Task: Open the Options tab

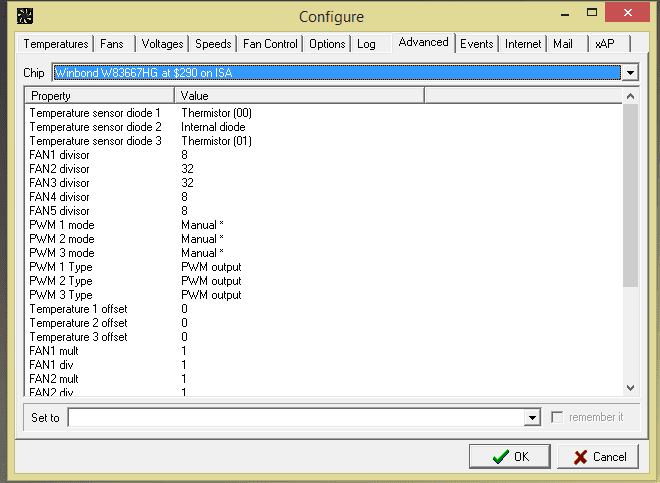Action: pyautogui.click(x=327, y=44)
